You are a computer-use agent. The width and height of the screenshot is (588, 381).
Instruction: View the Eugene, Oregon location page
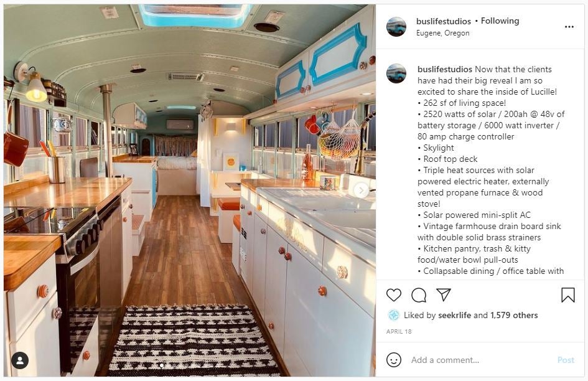[x=442, y=33]
